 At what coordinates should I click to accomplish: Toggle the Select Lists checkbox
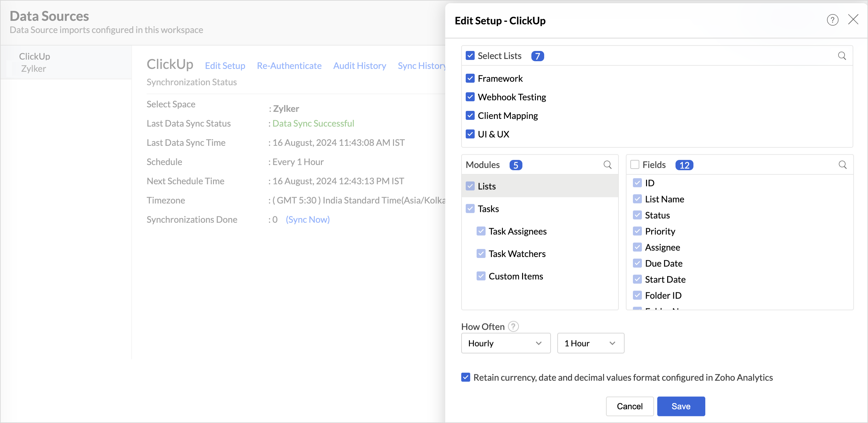coord(470,56)
